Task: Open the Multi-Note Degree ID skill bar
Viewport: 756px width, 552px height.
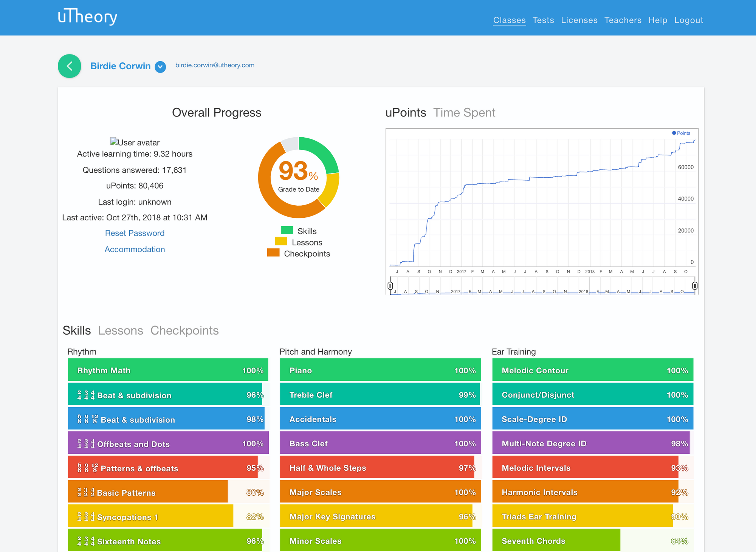Action: [593, 443]
